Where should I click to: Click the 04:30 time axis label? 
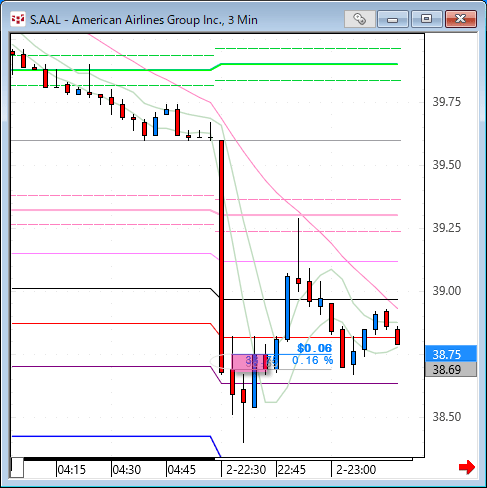(x=127, y=470)
